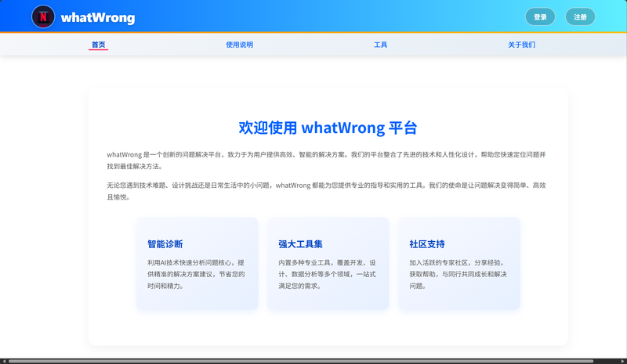Open the 关于我们 nav tab
The height and width of the screenshot is (364, 627).
pos(521,45)
